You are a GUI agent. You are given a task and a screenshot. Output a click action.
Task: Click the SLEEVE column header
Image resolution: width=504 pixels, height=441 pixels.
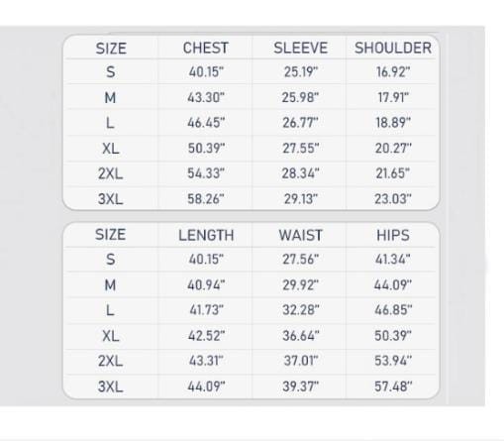tap(300, 48)
